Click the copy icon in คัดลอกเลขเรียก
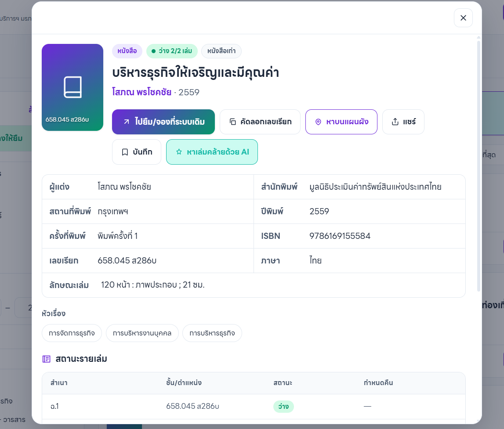 233,122
